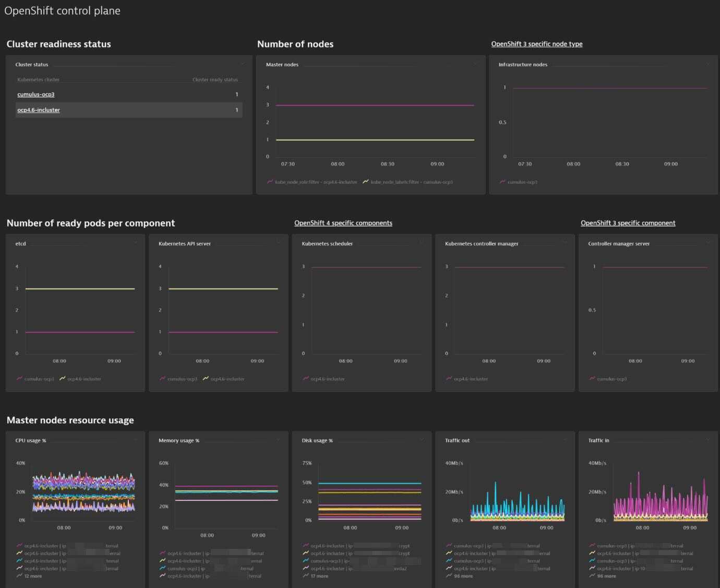Click the etcd tile title
This screenshot has height=588, width=720.
(20, 244)
